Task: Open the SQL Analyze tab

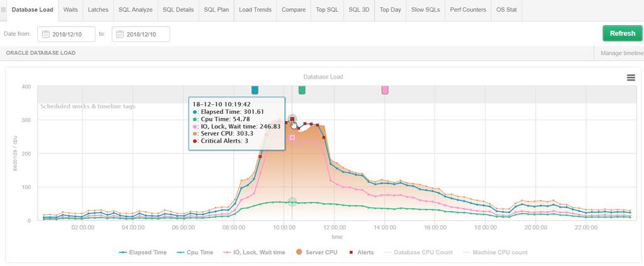Action: [136, 9]
